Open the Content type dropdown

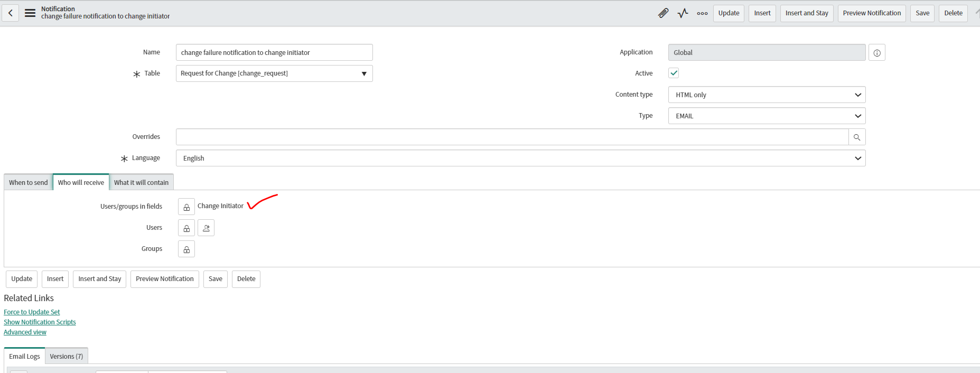(767, 95)
